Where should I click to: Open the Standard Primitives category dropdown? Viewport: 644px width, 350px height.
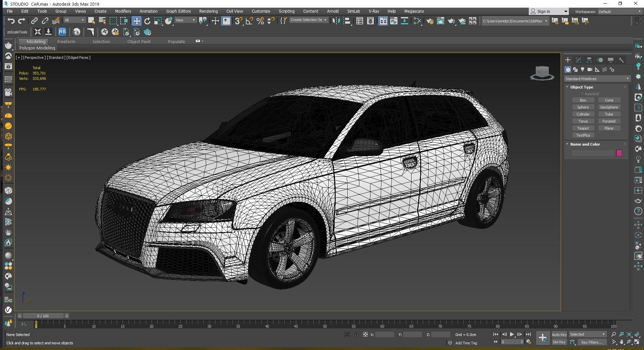tap(597, 79)
